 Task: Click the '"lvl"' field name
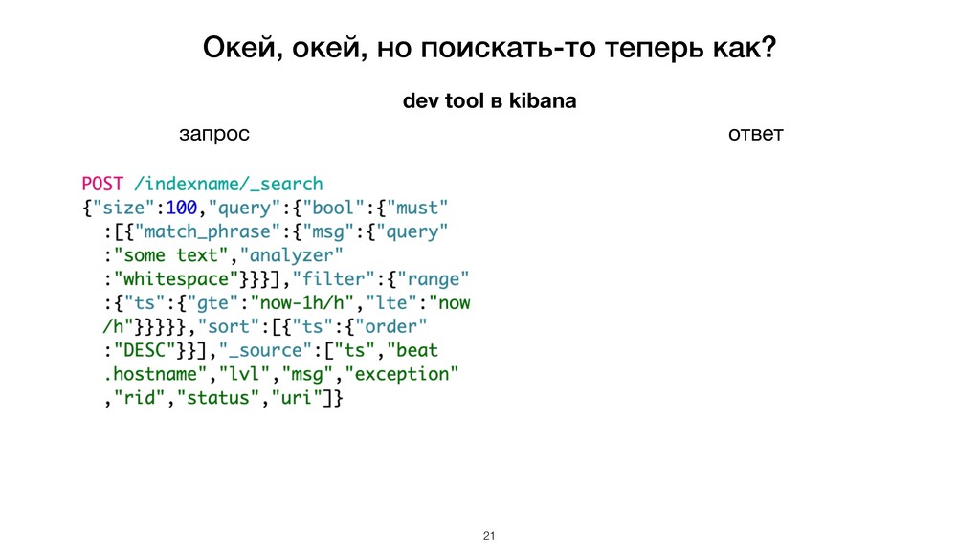(244, 374)
